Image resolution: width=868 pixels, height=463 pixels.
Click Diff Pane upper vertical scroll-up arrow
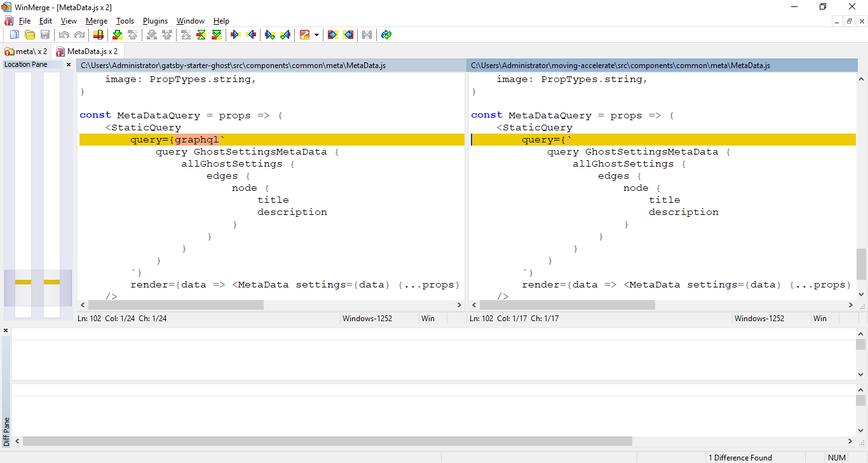pyautogui.click(x=860, y=333)
